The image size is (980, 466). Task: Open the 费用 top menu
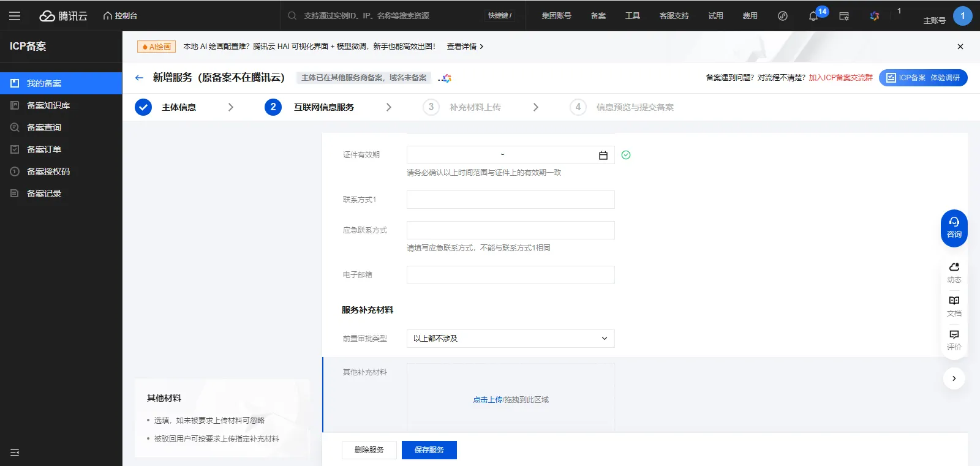point(750,16)
